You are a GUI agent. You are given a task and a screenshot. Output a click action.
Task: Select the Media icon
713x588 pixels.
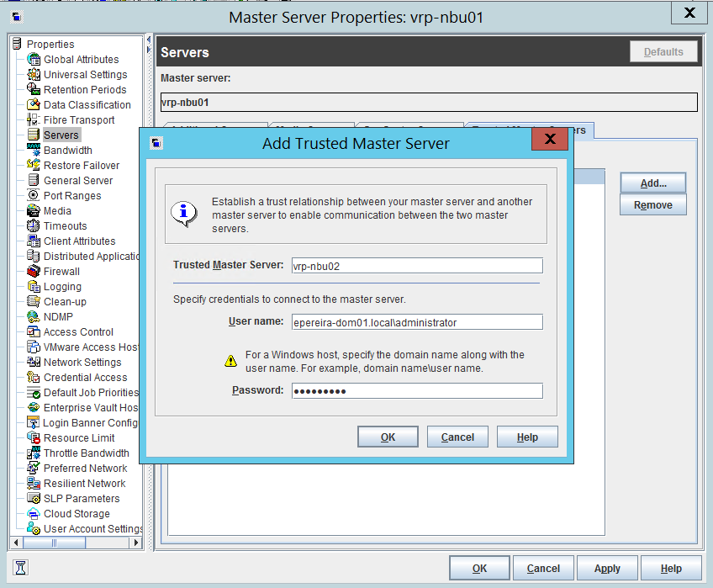[x=34, y=210]
